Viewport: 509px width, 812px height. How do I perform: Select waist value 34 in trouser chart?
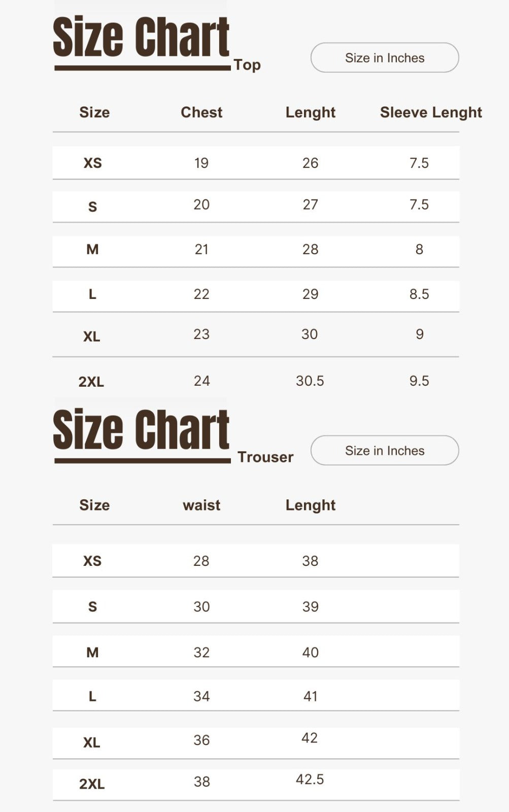(x=201, y=696)
